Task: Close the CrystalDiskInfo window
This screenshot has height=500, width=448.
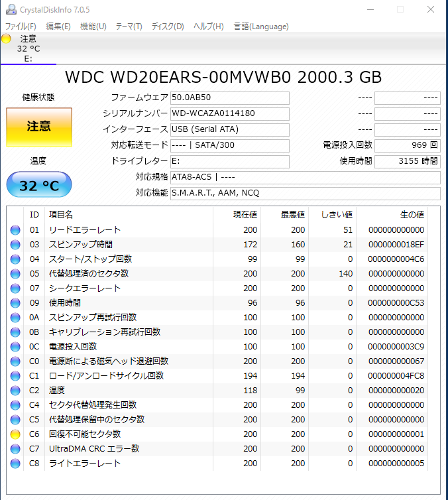Action: [x=431, y=9]
